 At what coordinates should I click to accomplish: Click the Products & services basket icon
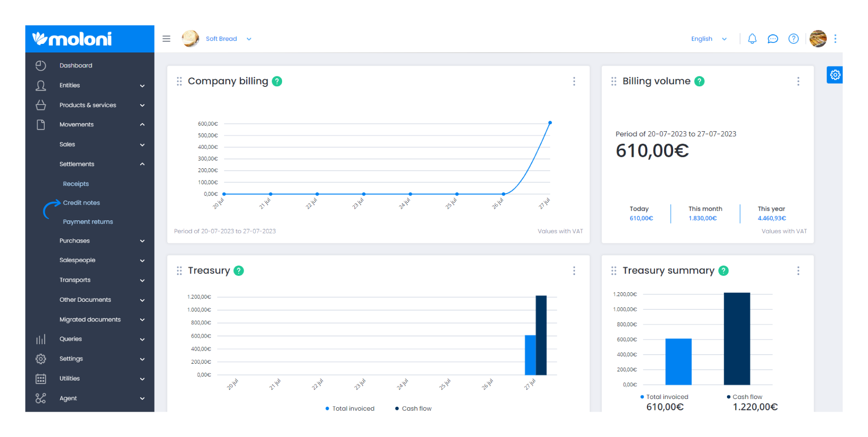41,105
